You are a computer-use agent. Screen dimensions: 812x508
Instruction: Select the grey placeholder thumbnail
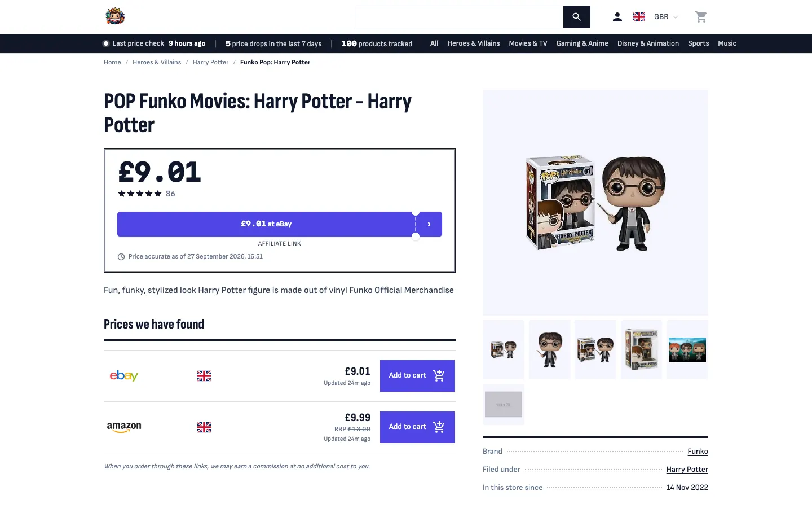(x=504, y=405)
